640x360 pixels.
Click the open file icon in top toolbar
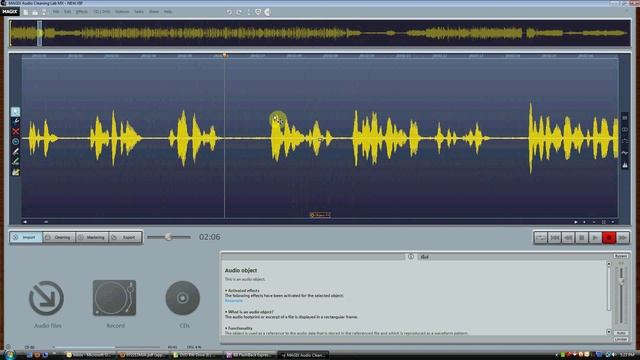pyautogui.click(x=35, y=12)
